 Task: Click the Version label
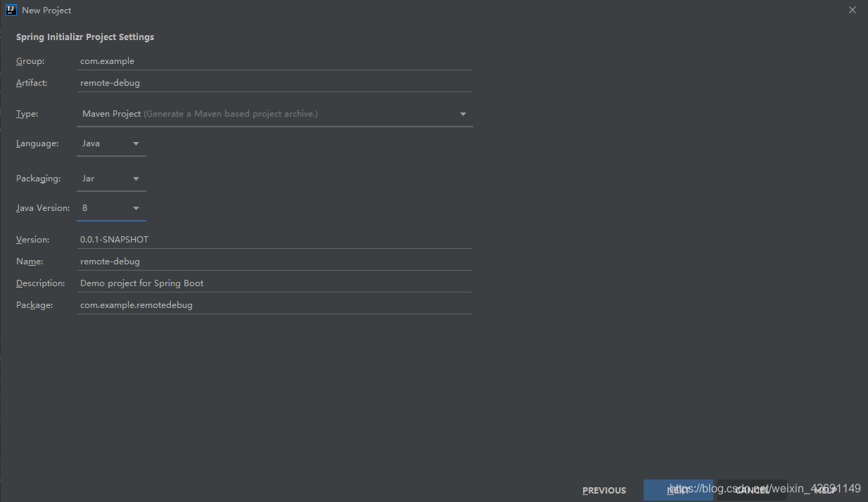coord(33,240)
